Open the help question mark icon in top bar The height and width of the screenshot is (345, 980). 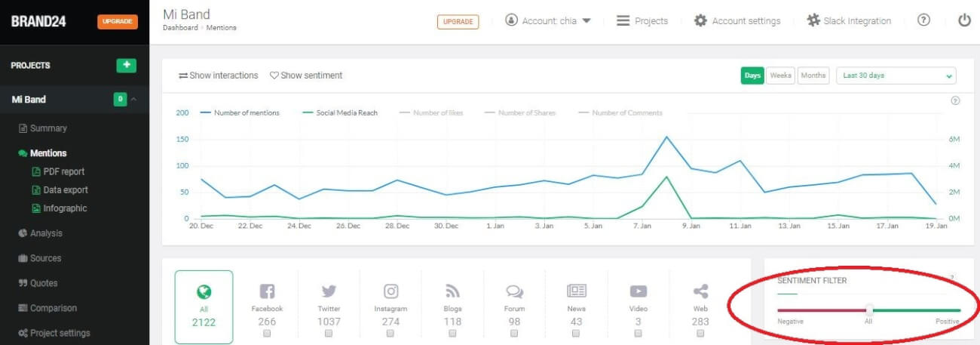tap(923, 20)
